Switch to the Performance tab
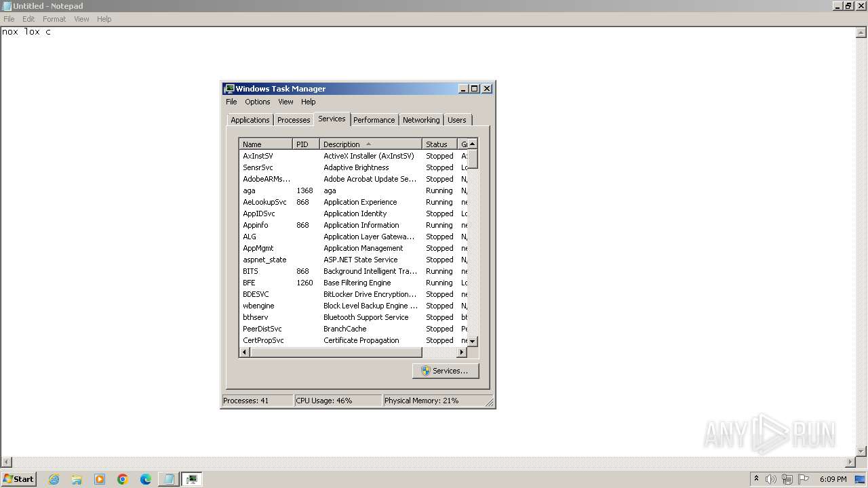The height and width of the screenshot is (488, 868). 374,120
